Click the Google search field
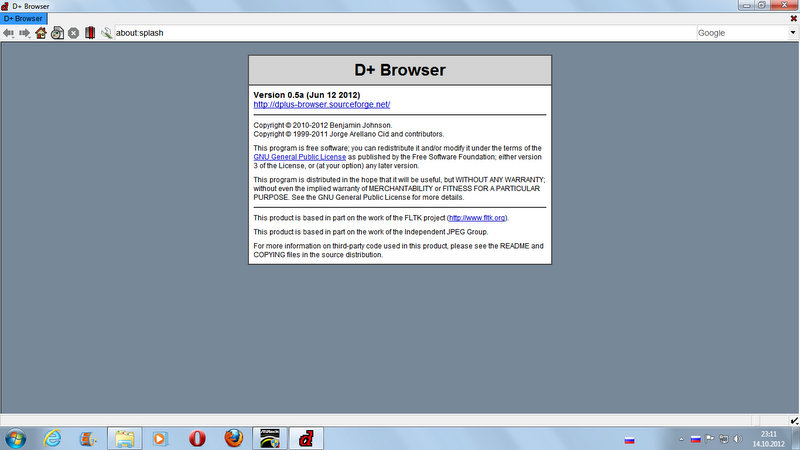Screen dimensions: 800x450 (742, 33)
